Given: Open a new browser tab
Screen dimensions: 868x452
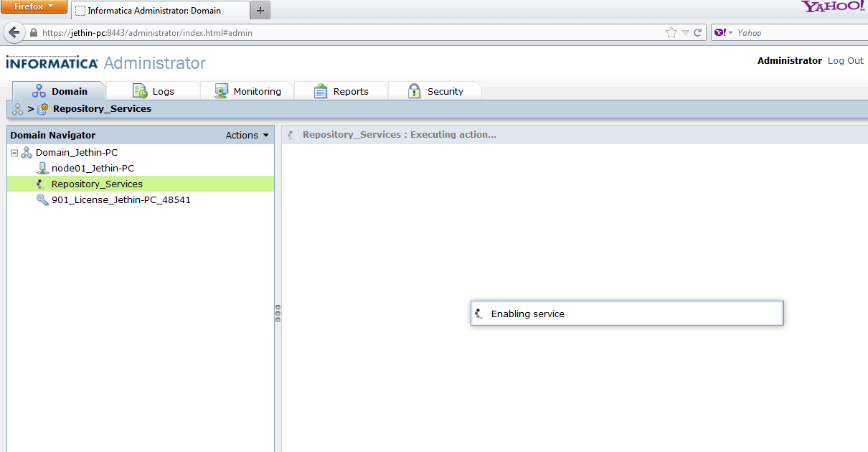Looking at the screenshot, I should tap(260, 10).
